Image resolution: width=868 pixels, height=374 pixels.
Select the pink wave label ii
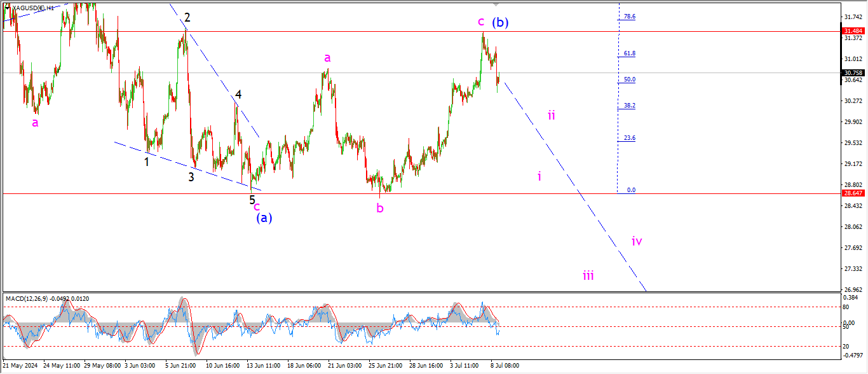(x=552, y=115)
